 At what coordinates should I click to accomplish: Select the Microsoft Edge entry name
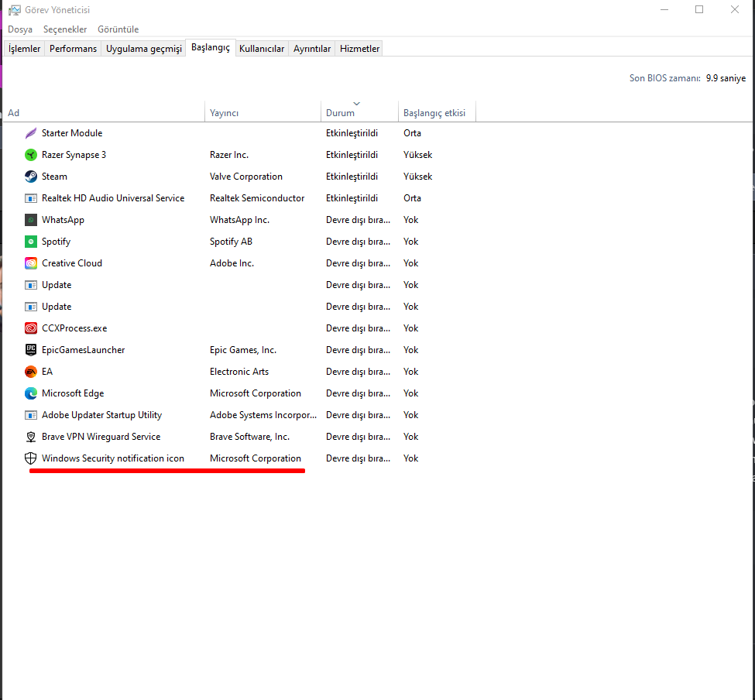point(73,393)
